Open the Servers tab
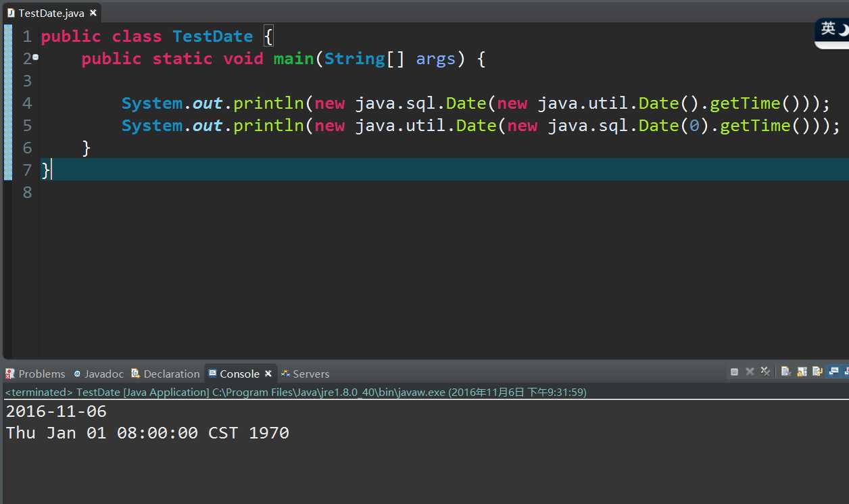This screenshot has height=504, width=849. (306, 374)
